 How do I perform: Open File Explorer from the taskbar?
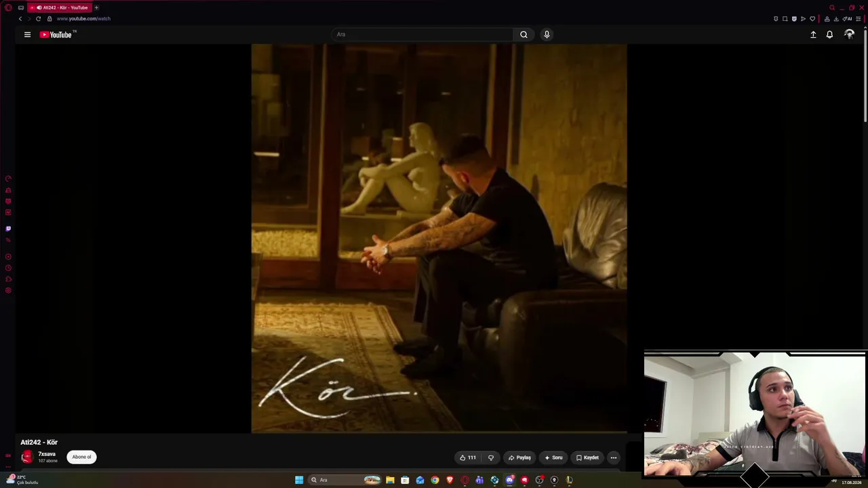click(x=390, y=480)
